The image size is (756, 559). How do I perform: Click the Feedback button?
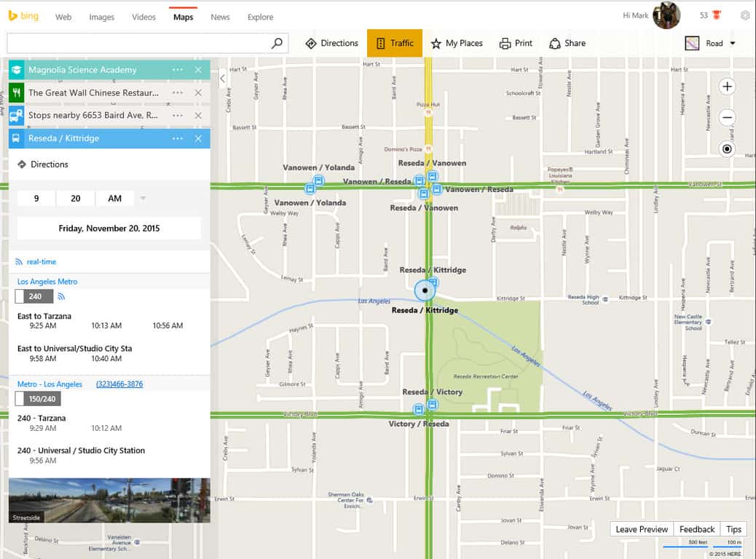point(697,529)
